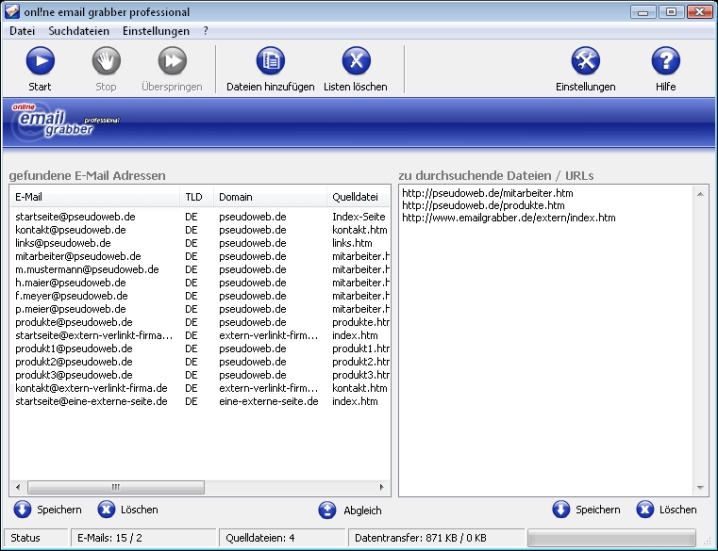Open the Suchdateien menu

[80, 31]
